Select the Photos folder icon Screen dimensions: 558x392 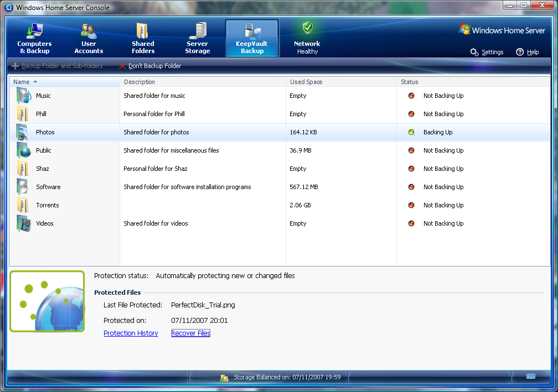point(22,132)
